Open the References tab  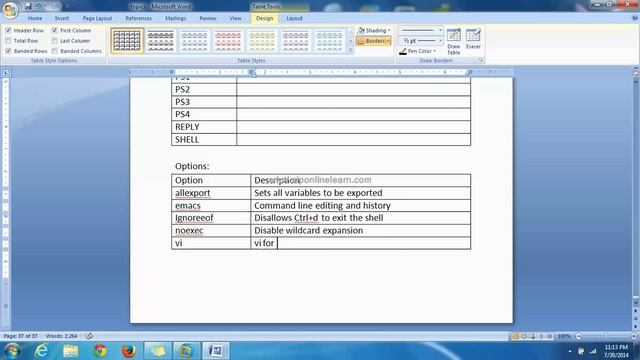(x=138, y=18)
